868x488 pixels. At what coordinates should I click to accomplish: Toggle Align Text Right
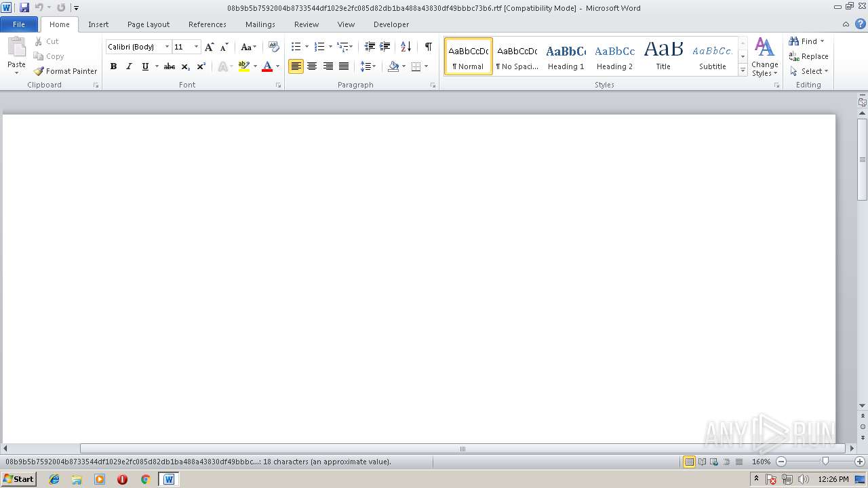coord(328,66)
